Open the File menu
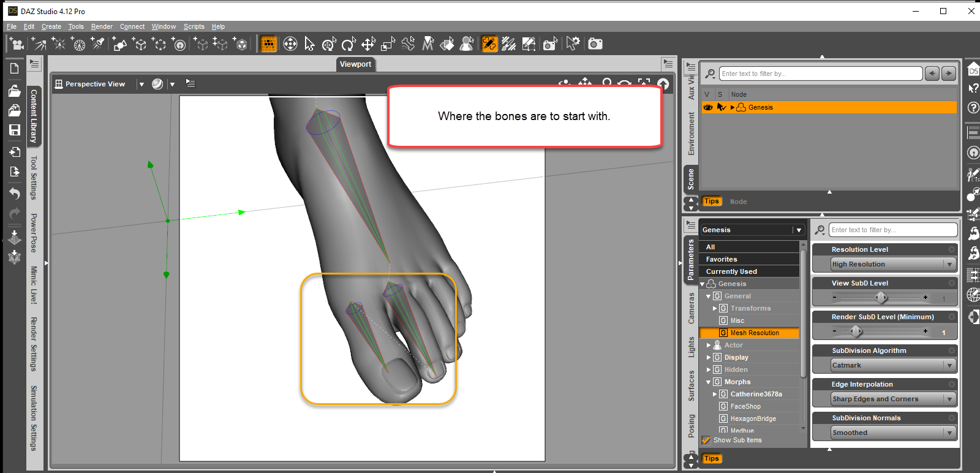Viewport: 980px width, 473px height. click(12, 26)
